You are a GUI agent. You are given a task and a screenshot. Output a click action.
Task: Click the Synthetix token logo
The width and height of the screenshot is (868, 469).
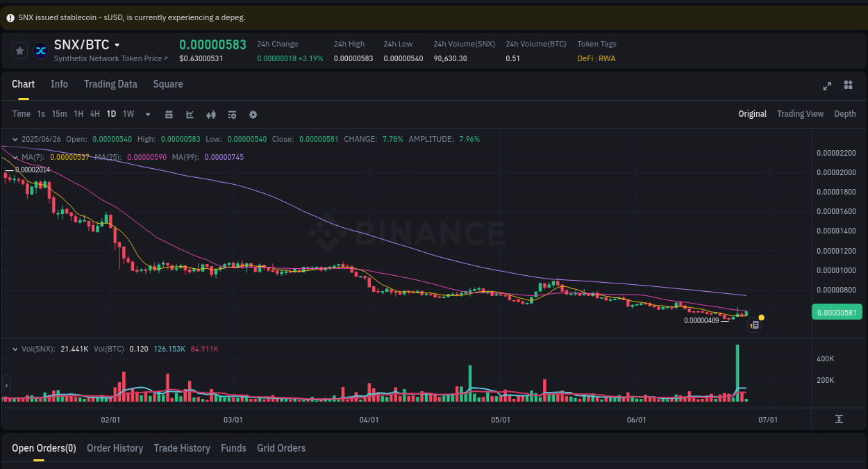40,50
